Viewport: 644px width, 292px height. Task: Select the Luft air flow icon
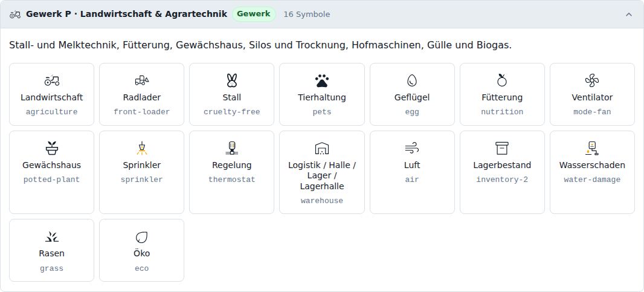412,148
